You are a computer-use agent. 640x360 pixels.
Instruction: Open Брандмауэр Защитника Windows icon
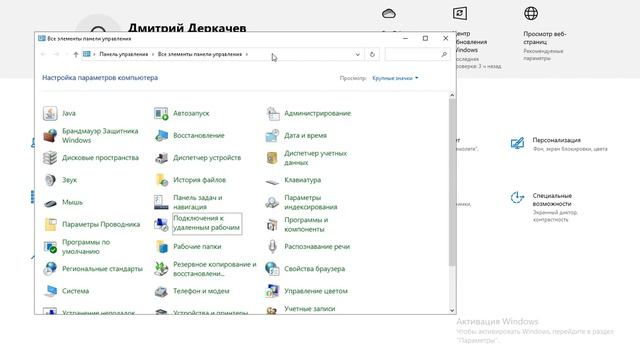(50, 136)
